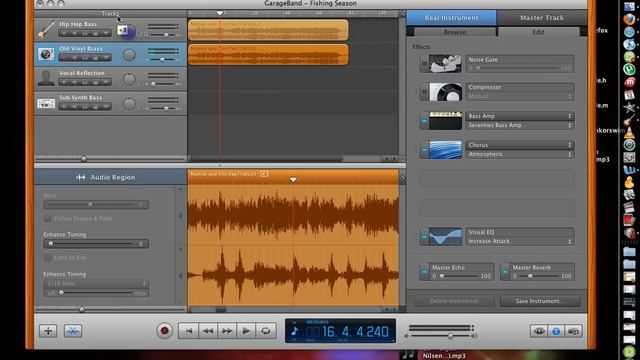The height and width of the screenshot is (360, 640).
Task: Toggle the Chorus effect off
Action: coord(424,150)
